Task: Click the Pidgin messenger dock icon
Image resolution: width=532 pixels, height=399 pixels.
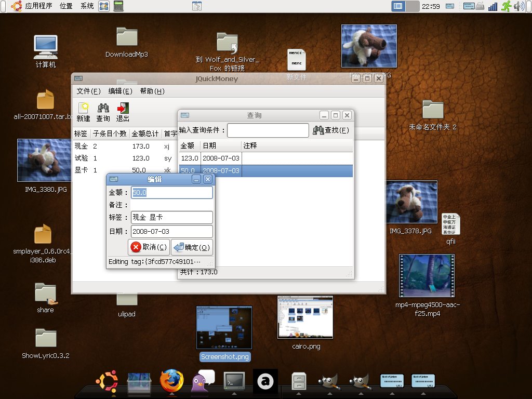Action: [203, 381]
